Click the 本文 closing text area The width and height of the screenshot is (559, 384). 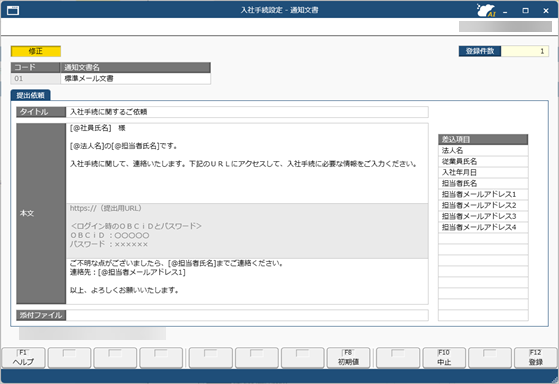[x=247, y=281]
